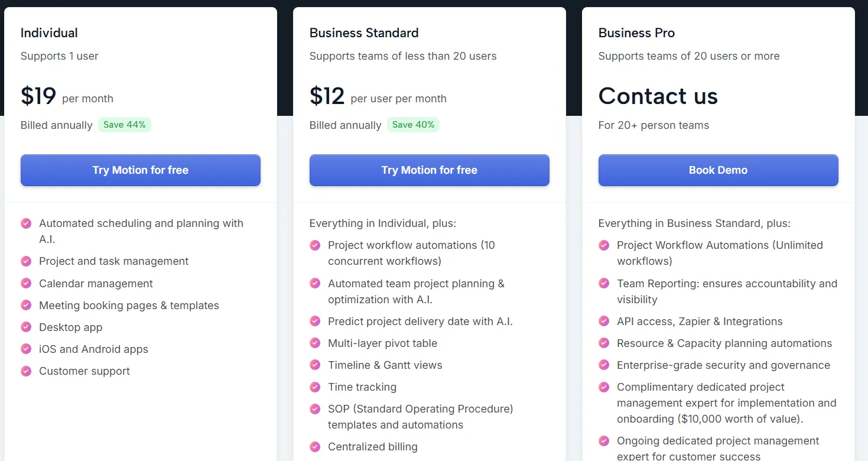
Task: Click the Individual plan's Try Motion for free button
Action: pos(140,170)
